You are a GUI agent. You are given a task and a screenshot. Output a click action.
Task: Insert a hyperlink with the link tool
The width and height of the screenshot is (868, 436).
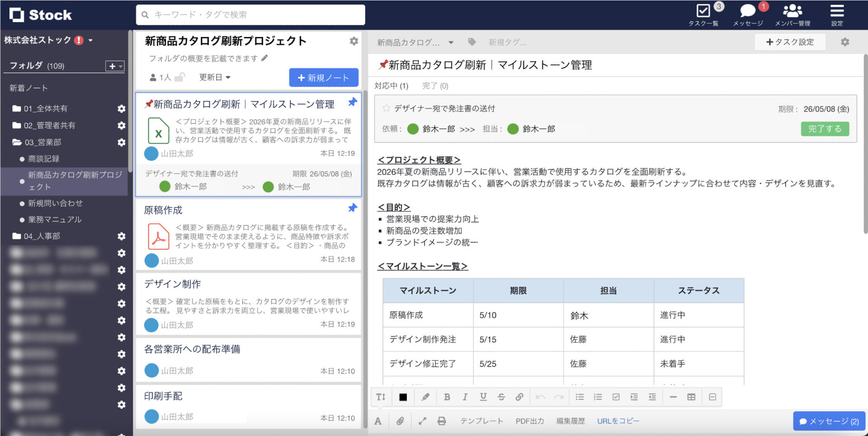pyautogui.click(x=519, y=397)
